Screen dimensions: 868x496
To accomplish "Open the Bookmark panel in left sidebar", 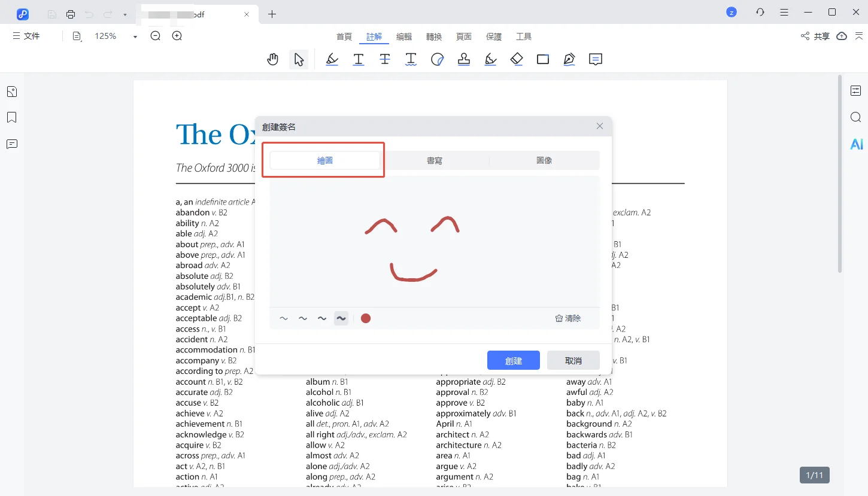I will coord(11,117).
